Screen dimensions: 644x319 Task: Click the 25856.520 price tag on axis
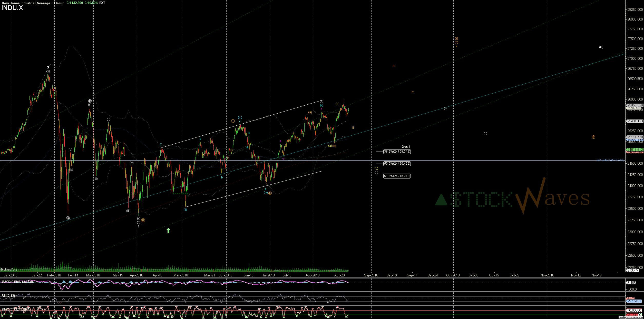point(635,105)
